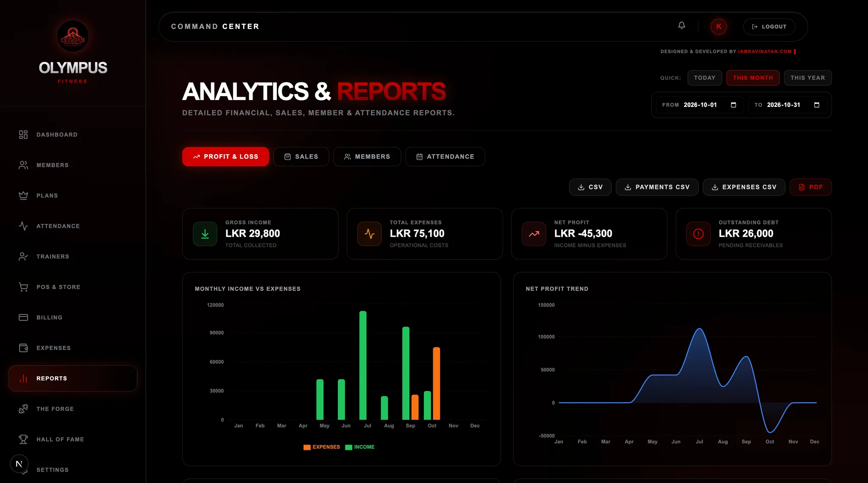868x483 pixels.
Task: Open the FROM date calendar picker
Action: [x=733, y=105]
